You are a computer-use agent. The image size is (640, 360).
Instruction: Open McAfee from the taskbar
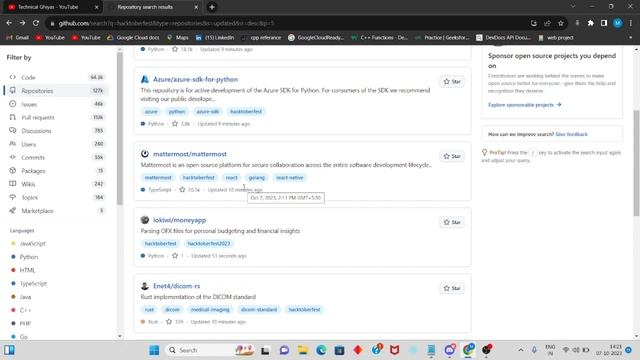394,350
